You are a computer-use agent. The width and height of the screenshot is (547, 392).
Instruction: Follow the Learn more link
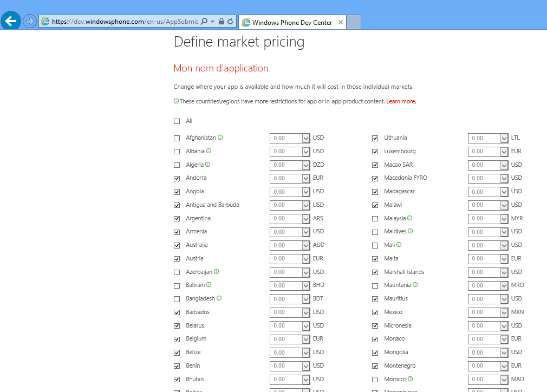coord(401,101)
